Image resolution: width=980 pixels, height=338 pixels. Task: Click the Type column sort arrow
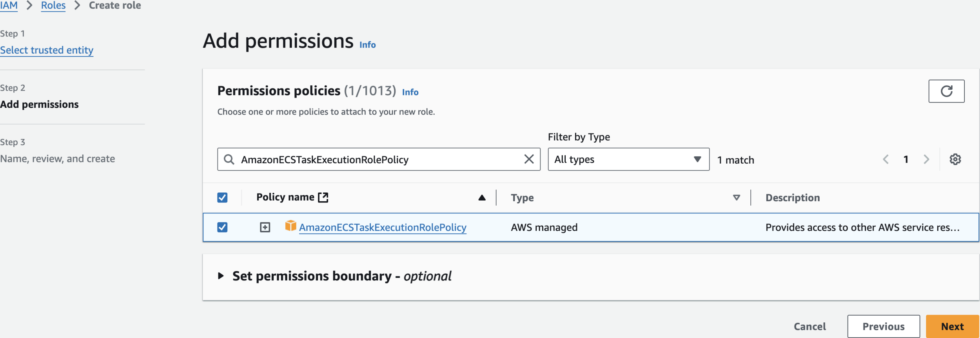click(x=736, y=198)
